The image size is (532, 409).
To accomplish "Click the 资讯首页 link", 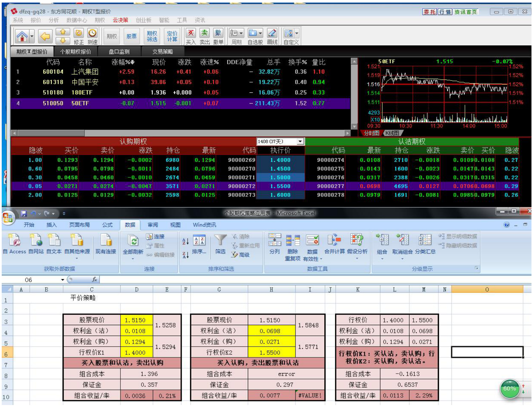I will pos(465,12).
